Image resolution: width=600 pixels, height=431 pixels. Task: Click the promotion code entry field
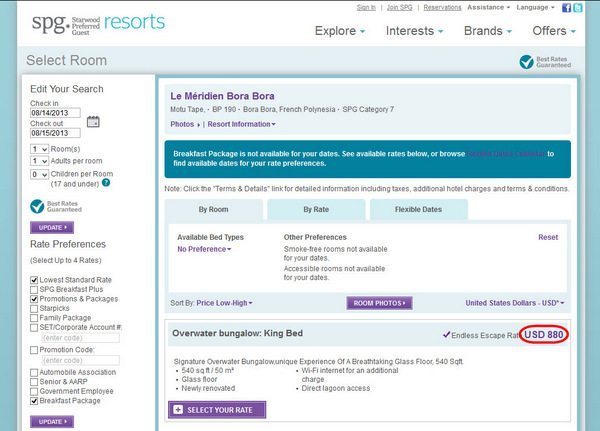80,360
